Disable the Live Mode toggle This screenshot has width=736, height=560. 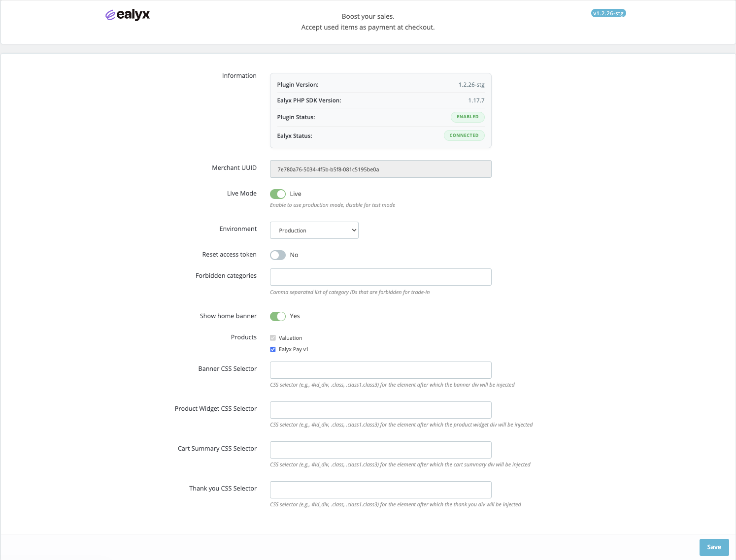[278, 194]
